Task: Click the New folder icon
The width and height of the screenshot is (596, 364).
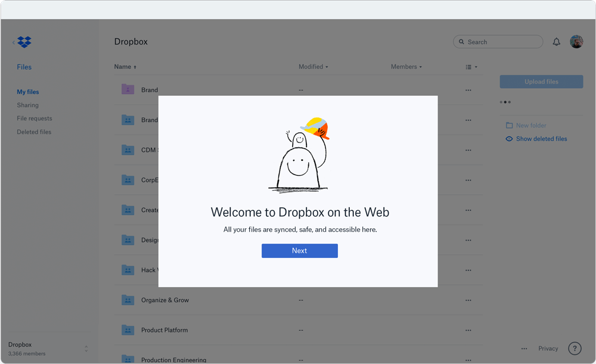Action: pos(510,126)
